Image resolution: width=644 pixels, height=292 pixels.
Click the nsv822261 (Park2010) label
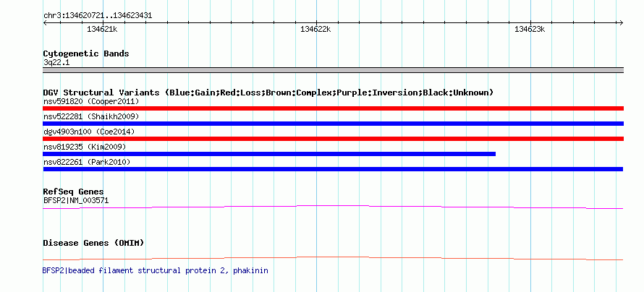(87, 162)
